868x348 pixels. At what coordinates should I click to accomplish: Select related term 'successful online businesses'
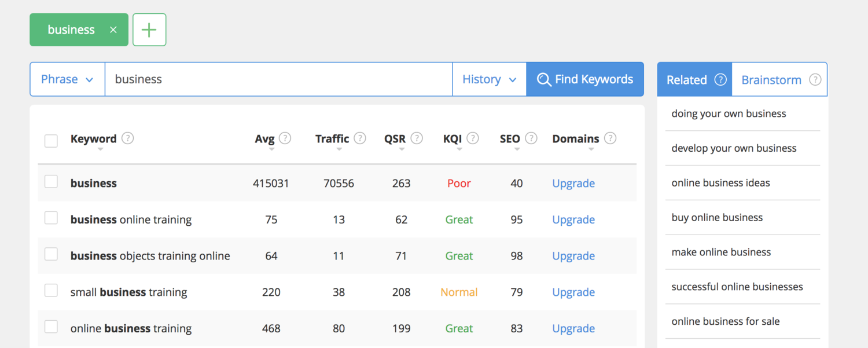tap(737, 287)
